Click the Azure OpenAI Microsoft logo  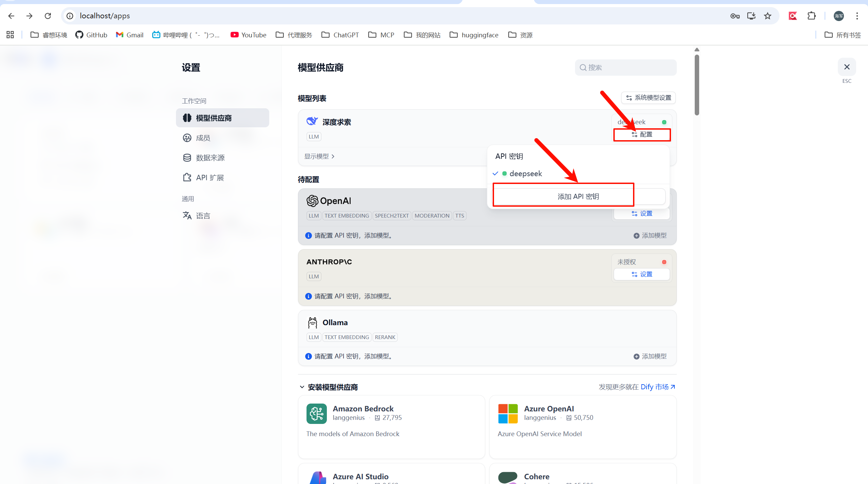[x=508, y=413]
